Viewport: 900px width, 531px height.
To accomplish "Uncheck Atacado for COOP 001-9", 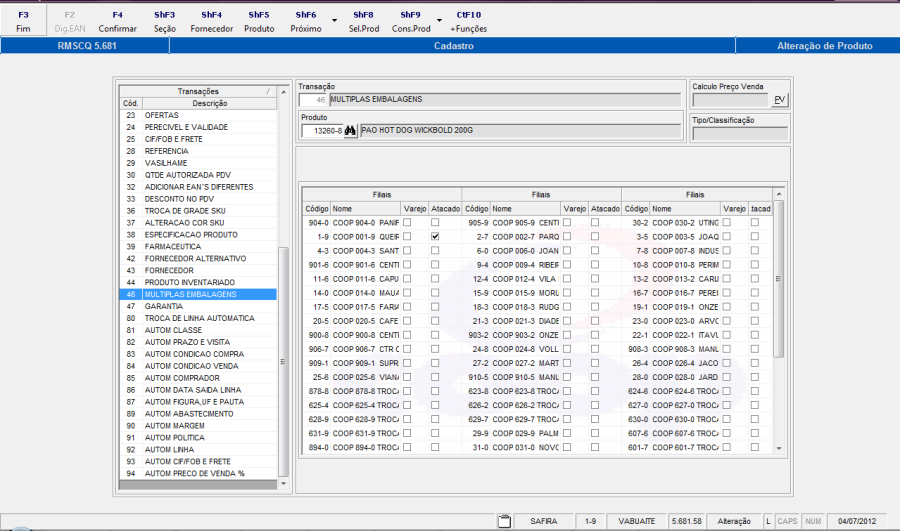I will pos(435,236).
